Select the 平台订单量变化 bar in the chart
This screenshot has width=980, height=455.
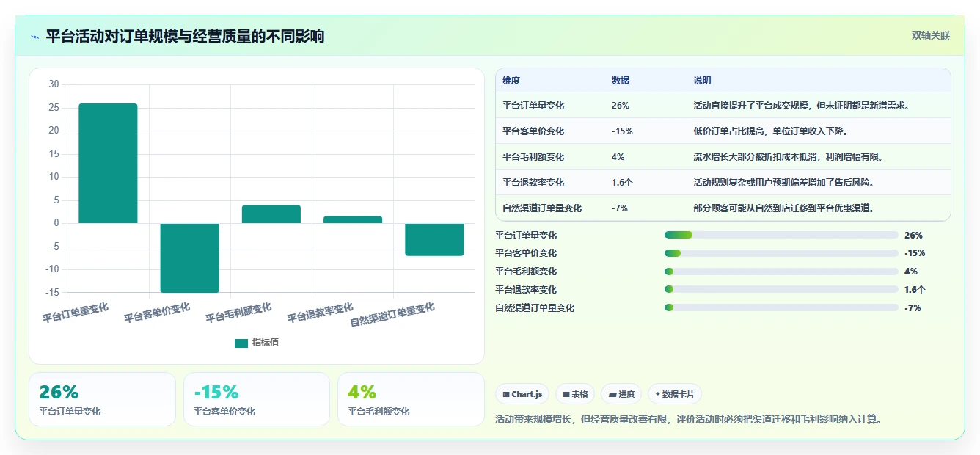coord(108,163)
